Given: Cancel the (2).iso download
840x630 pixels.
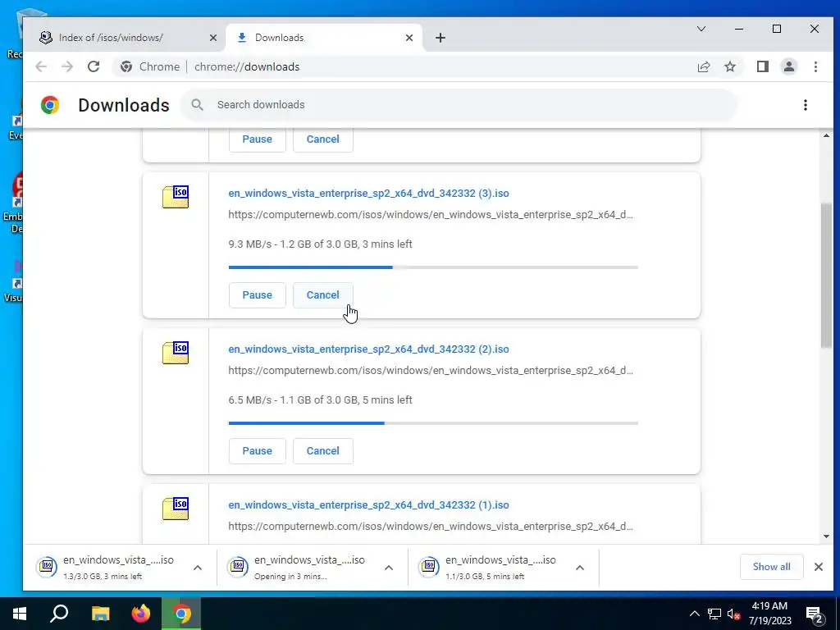Looking at the screenshot, I should (323, 451).
